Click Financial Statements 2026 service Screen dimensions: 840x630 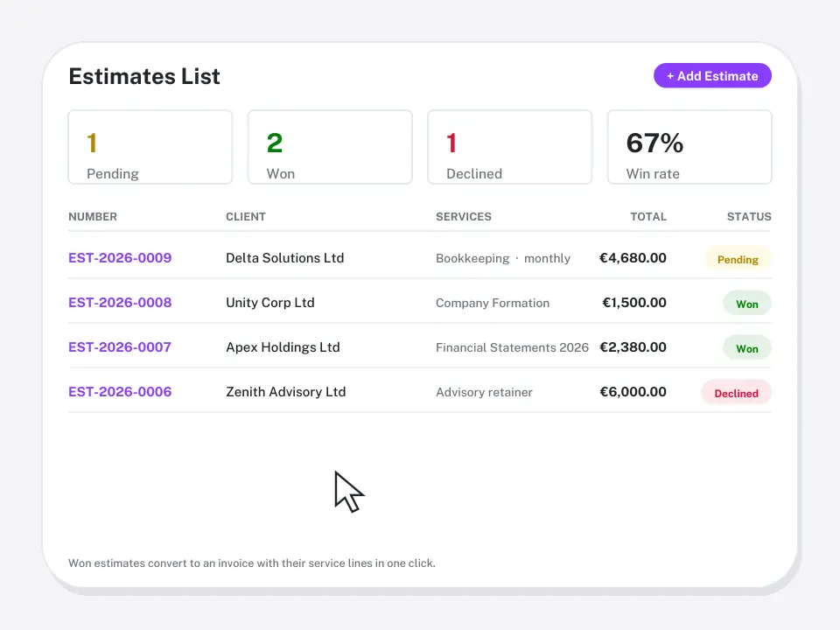click(x=512, y=347)
